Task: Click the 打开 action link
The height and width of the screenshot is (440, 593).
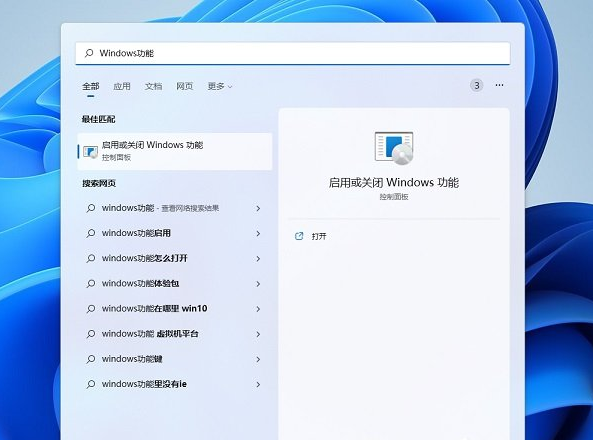Action: tap(319, 236)
